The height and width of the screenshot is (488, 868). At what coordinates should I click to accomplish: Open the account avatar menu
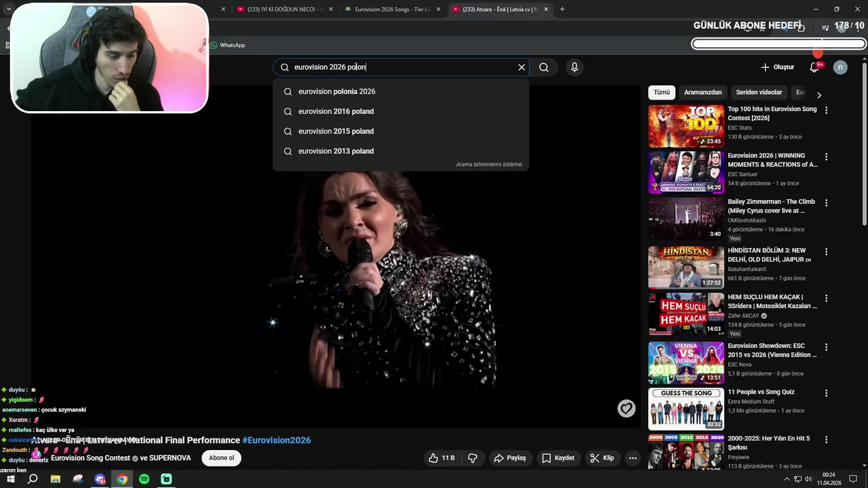pyautogui.click(x=840, y=67)
